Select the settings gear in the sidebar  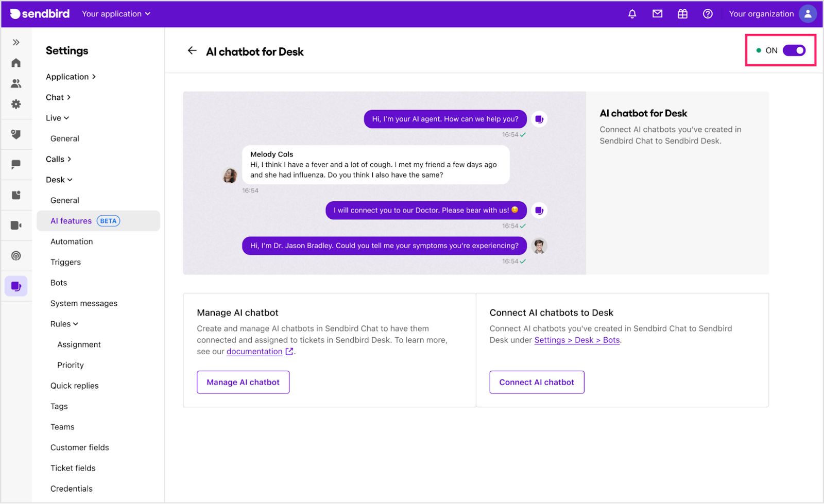click(x=16, y=104)
